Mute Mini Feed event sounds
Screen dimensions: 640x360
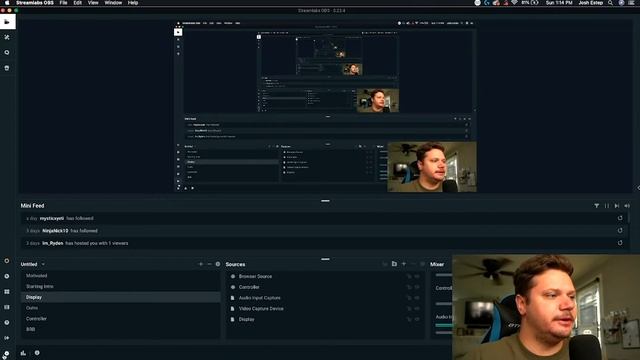coord(627,206)
